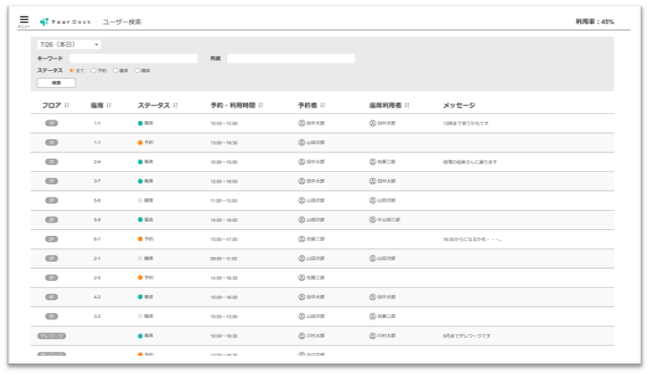Click reserver user icon in 10:00~15:00 row
The width and height of the screenshot is (650, 375).
pyautogui.click(x=302, y=162)
